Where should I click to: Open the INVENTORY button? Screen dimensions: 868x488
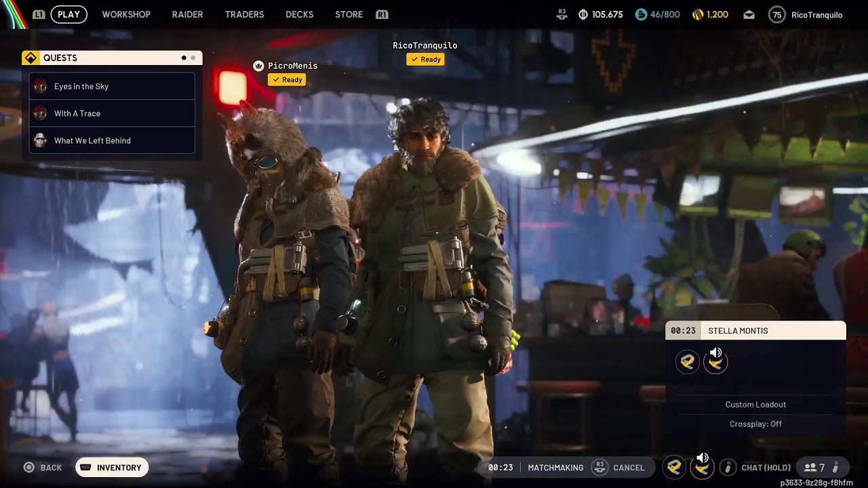[112, 468]
